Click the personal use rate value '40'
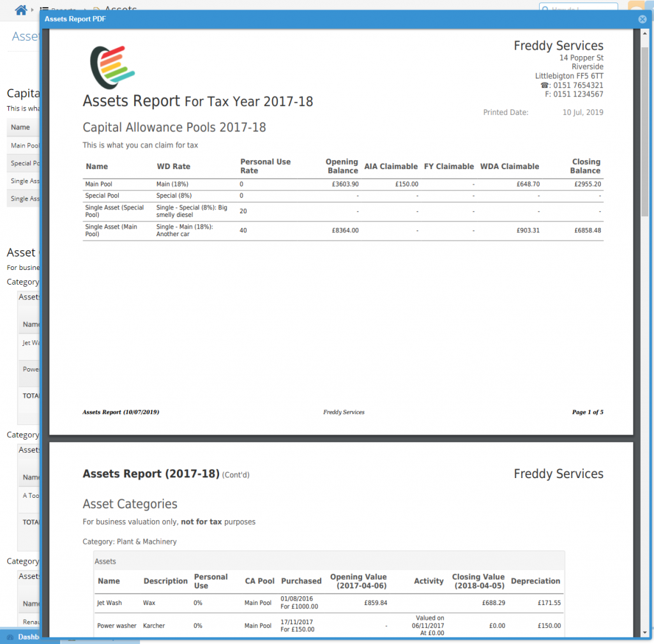This screenshot has width=654, height=644. click(x=243, y=230)
